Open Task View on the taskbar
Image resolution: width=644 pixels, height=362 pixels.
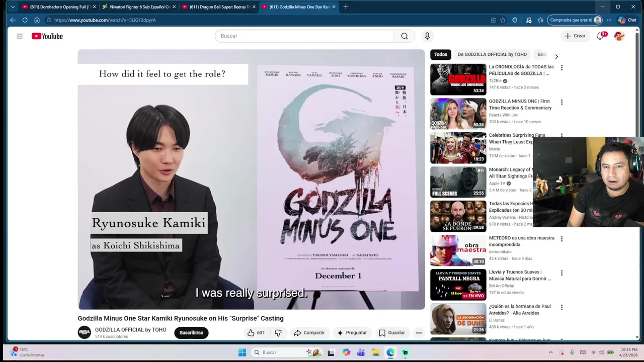pos(331,352)
